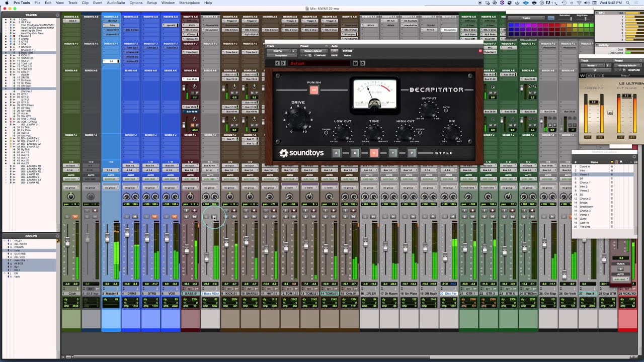Image resolution: width=644 pixels, height=362 pixels.
Task: Click BYPASS in the Decapitator plugin header
Action: (347, 51)
